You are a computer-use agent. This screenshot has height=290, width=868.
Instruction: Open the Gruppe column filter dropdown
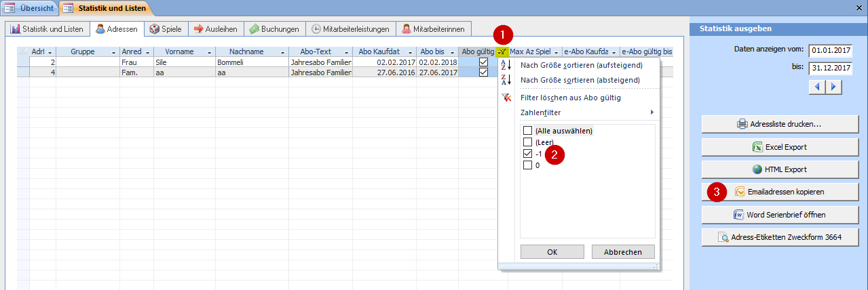[113, 52]
